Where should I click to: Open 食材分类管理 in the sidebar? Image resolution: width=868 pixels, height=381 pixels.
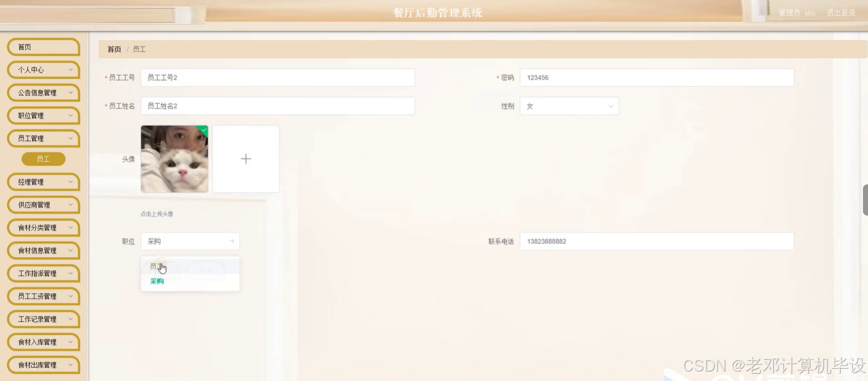[x=43, y=227]
